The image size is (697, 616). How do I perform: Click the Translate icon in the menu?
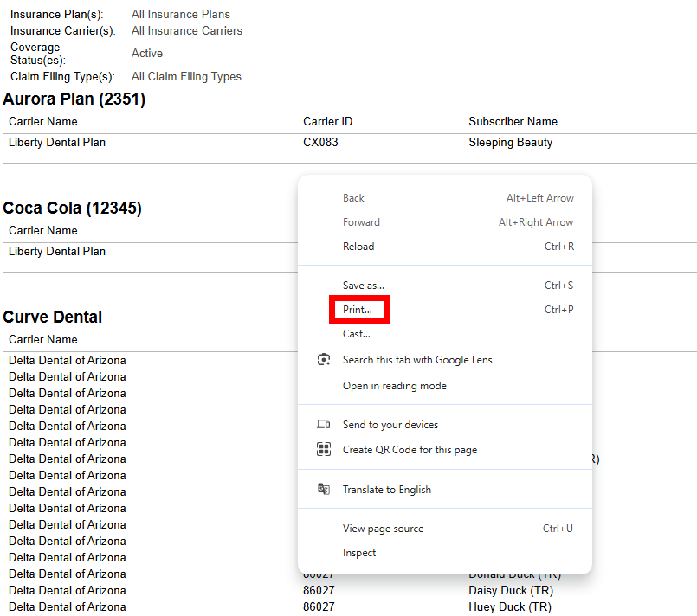[x=324, y=489]
